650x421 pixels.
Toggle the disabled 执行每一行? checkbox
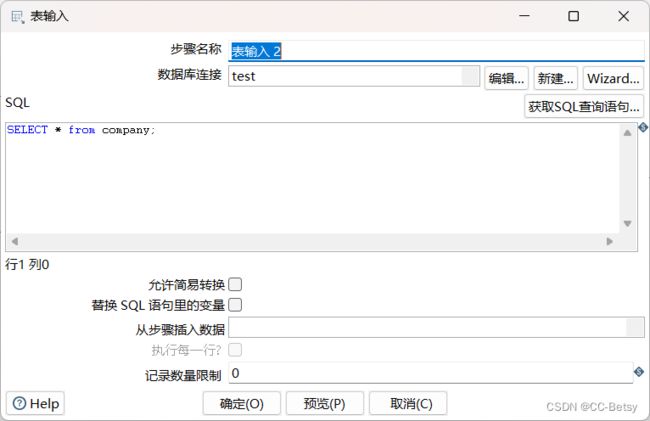click(x=235, y=350)
